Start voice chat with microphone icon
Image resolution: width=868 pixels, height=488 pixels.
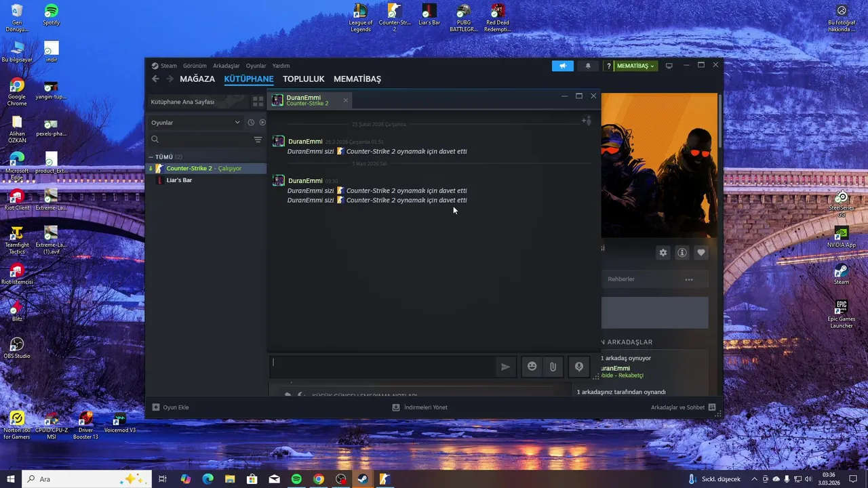(579, 367)
